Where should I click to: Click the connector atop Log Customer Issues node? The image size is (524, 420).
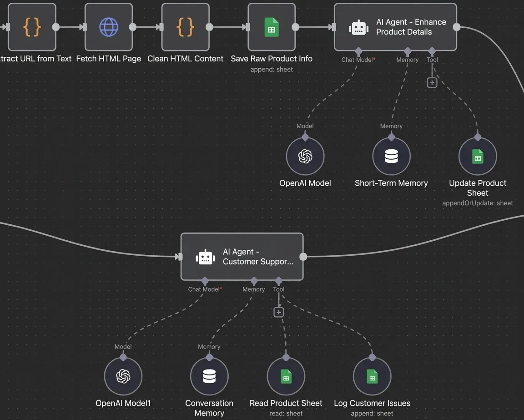pyautogui.click(x=372, y=357)
